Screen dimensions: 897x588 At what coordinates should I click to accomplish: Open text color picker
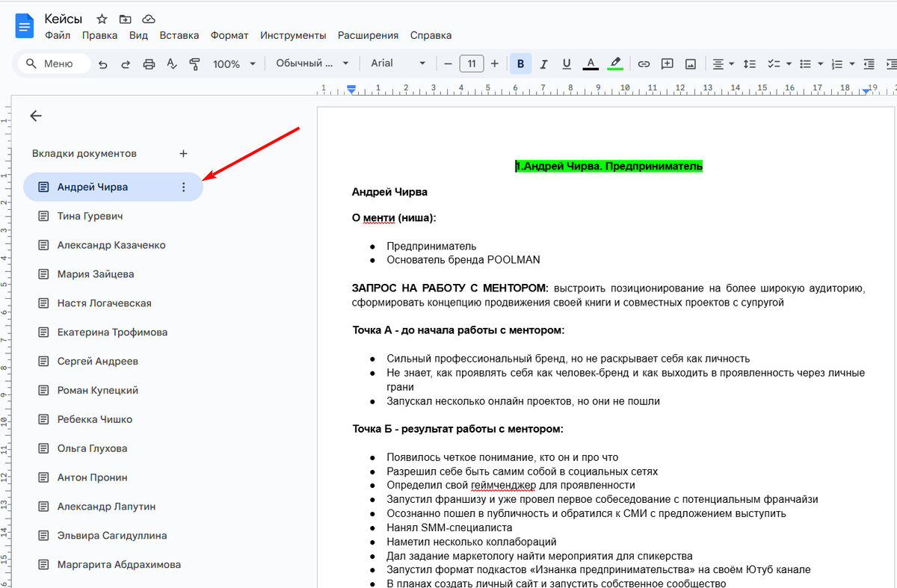(590, 64)
